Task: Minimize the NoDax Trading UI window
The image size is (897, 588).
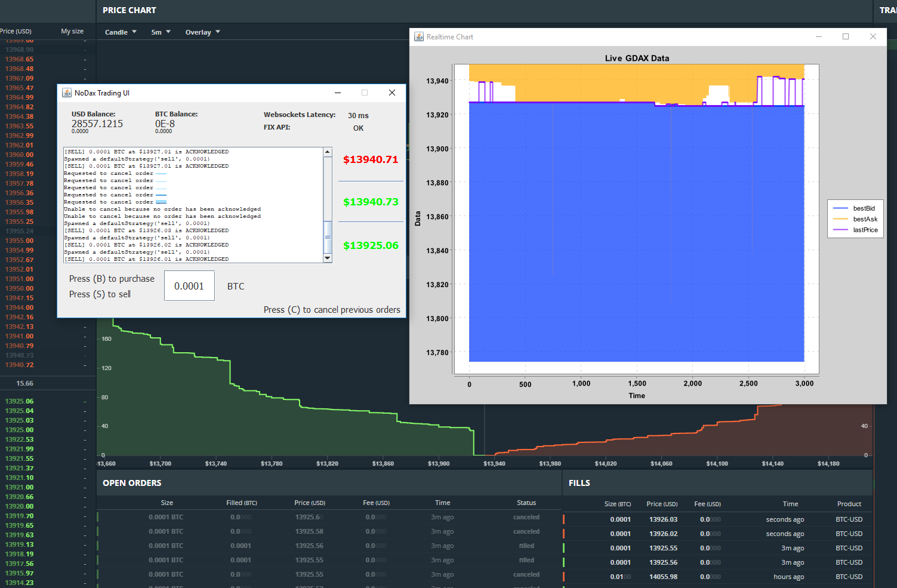Action: pos(338,93)
